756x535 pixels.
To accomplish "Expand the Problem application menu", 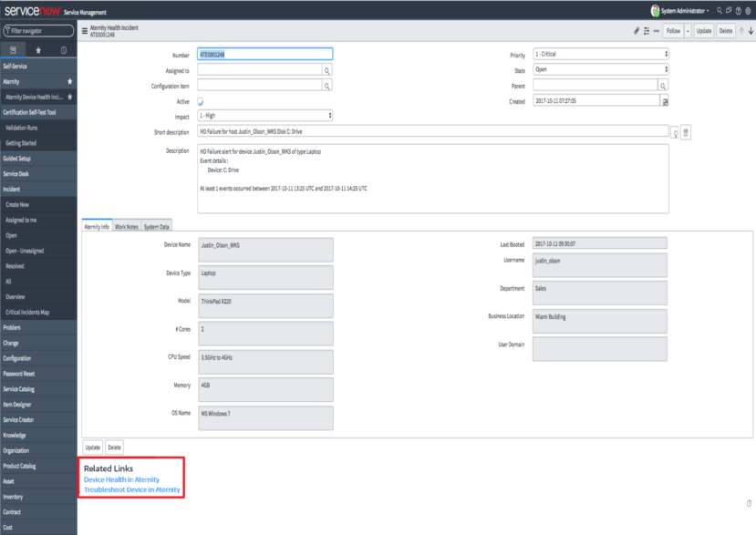I will tap(38, 328).
